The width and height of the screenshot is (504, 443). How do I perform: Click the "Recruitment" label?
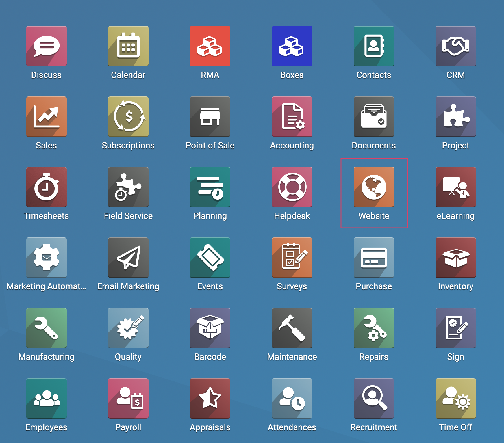click(x=374, y=427)
